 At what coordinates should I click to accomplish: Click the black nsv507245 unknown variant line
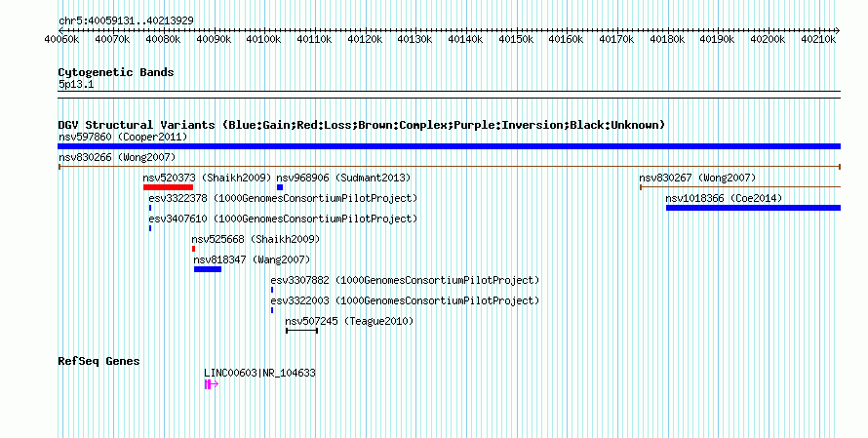301,331
